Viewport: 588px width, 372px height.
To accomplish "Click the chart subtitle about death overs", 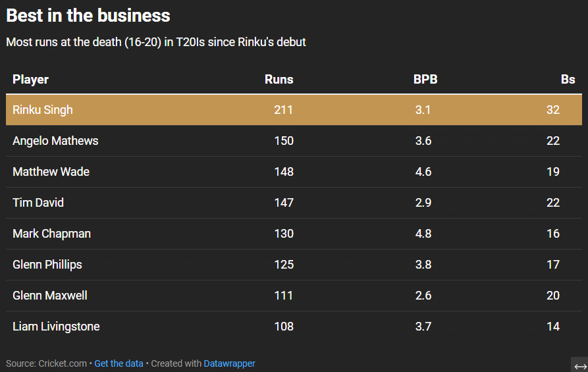I will pos(156,42).
